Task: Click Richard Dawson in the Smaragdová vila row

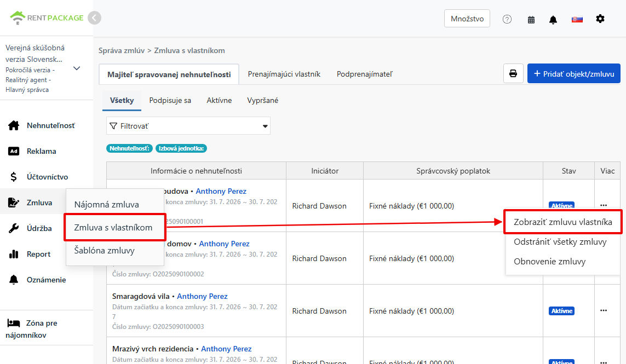Action: 319,311
